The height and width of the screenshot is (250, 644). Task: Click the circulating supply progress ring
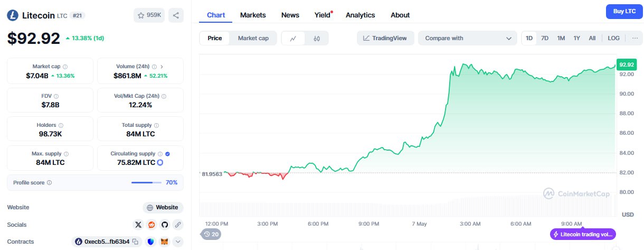160,162
